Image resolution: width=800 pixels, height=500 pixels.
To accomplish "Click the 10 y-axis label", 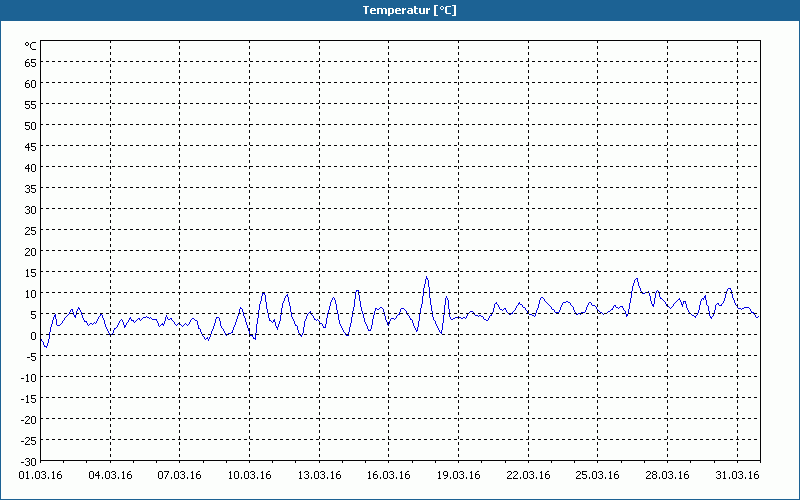I will coord(31,294).
